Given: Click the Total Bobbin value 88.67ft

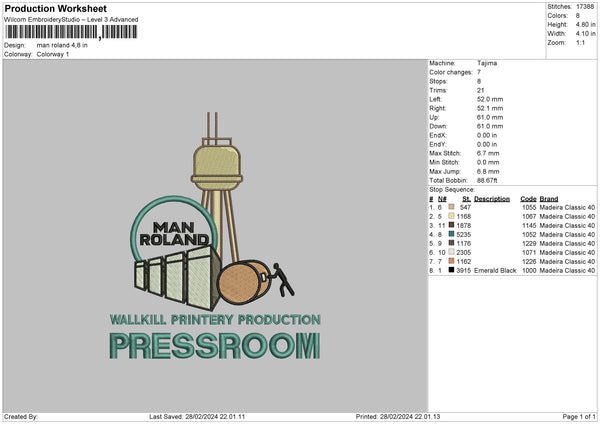Looking at the screenshot, I should pyautogui.click(x=487, y=180).
